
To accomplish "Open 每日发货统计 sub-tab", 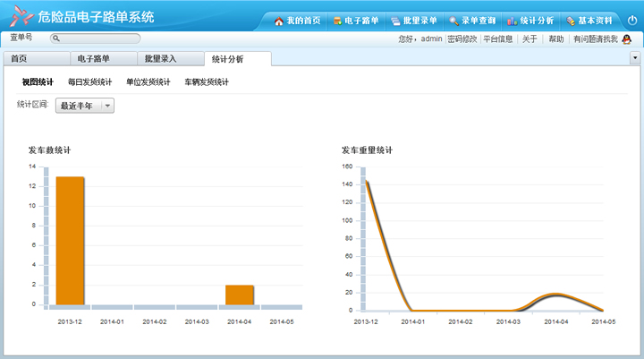I will 89,82.
